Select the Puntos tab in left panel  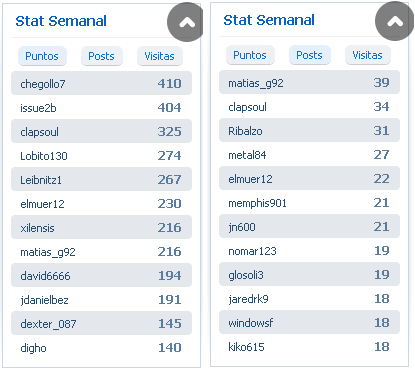click(x=42, y=56)
